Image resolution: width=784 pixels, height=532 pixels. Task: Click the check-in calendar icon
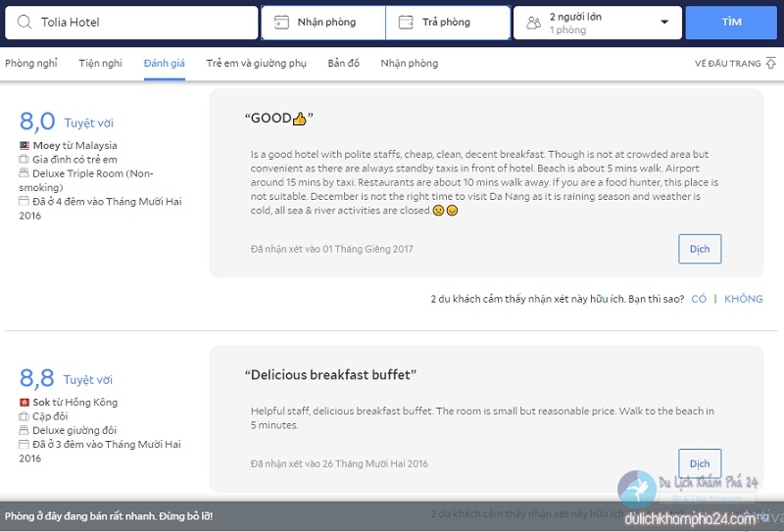pyautogui.click(x=281, y=22)
